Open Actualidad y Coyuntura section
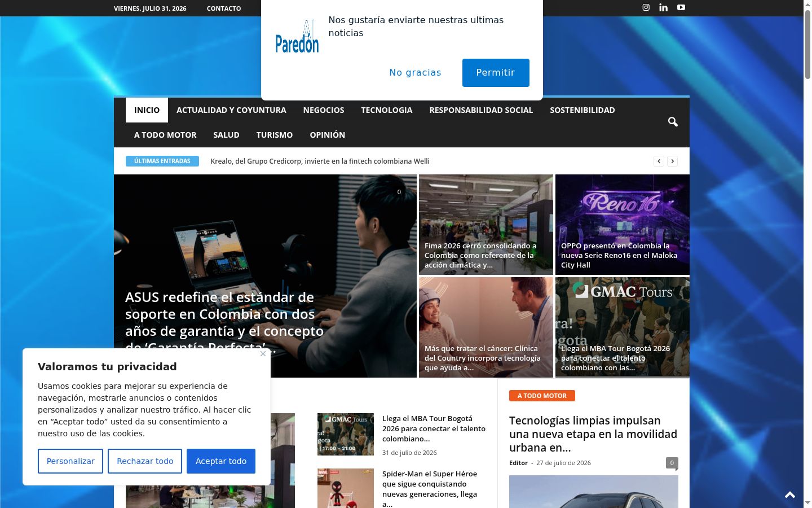 click(231, 110)
